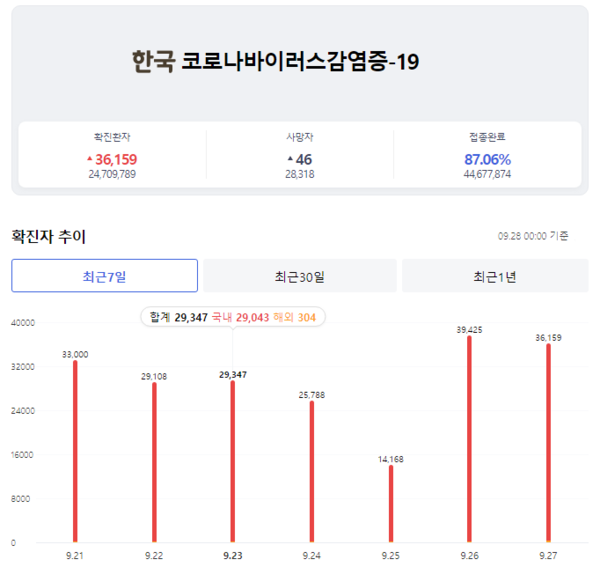Click the 사망자 46 figure
The width and height of the screenshot is (600, 567).
[304, 159]
